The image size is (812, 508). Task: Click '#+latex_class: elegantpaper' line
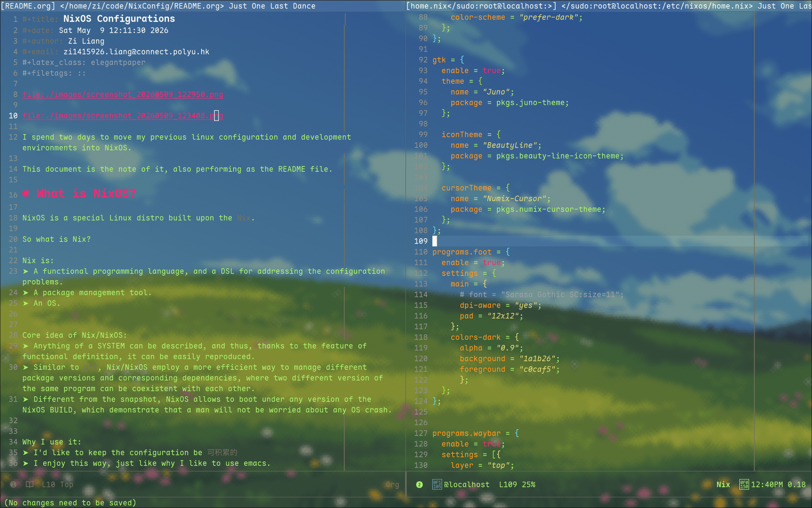coord(84,63)
